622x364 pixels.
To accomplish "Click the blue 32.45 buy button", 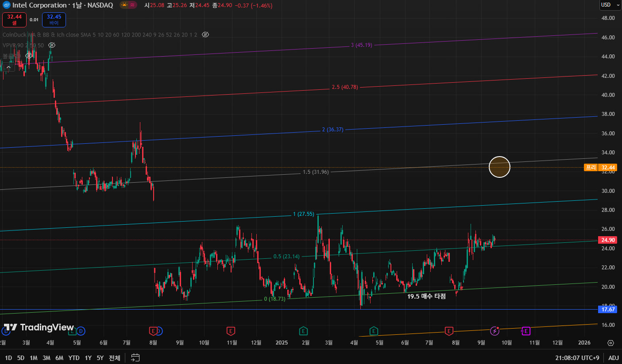I will click(54, 19).
